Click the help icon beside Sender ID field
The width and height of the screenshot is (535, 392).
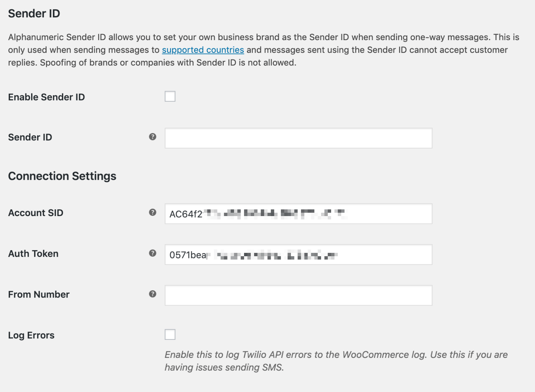click(x=152, y=137)
